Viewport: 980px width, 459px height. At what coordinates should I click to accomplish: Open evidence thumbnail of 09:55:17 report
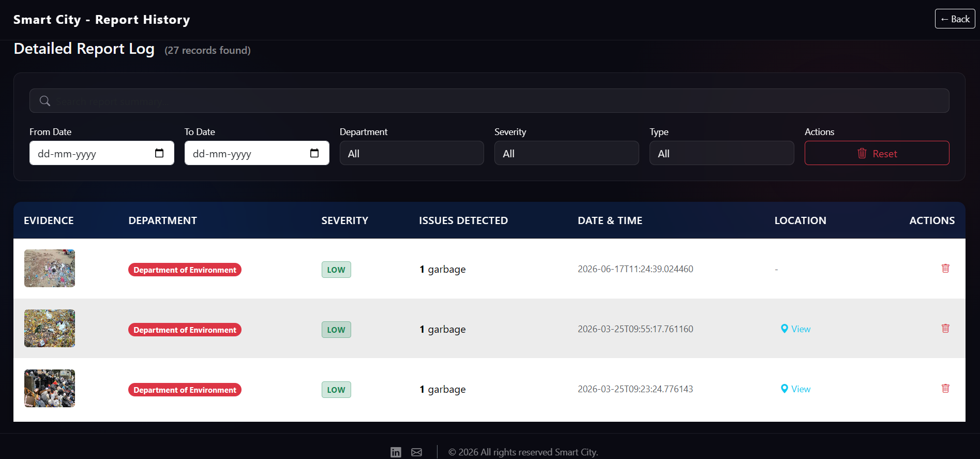click(x=50, y=328)
